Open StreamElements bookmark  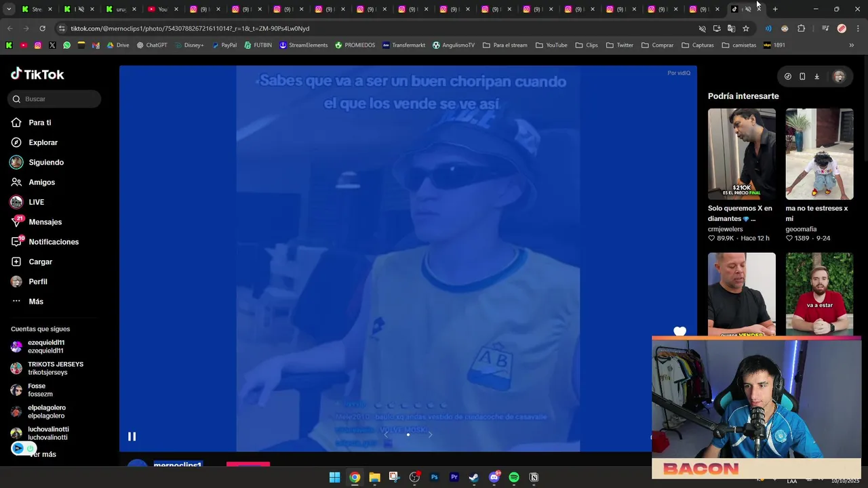pyautogui.click(x=304, y=45)
